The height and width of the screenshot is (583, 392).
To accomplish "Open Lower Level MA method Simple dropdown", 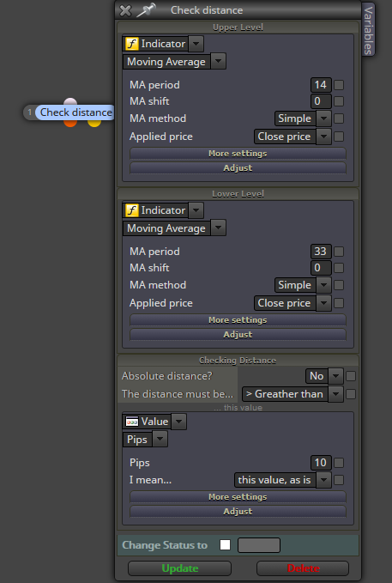I will pos(323,285).
